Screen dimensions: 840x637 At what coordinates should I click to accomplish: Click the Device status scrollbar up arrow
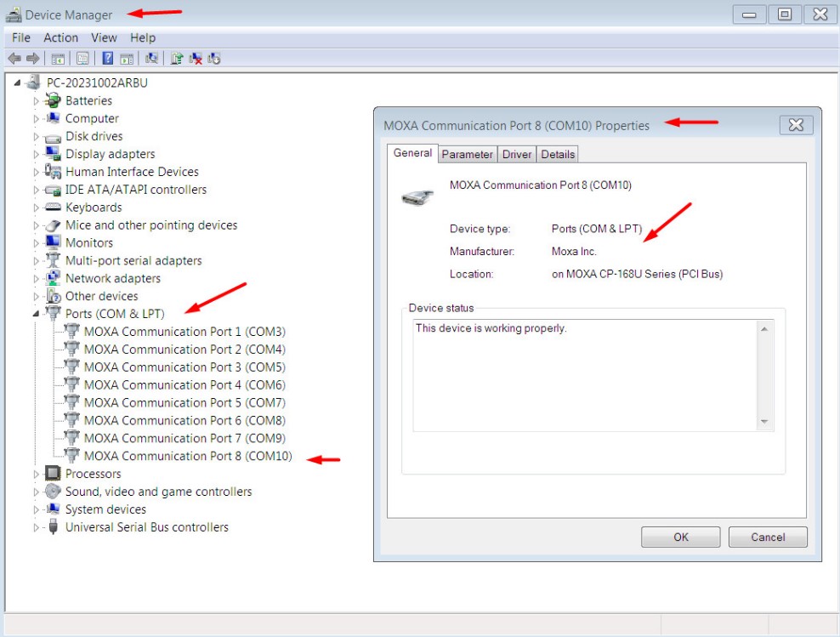click(x=764, y=328)
